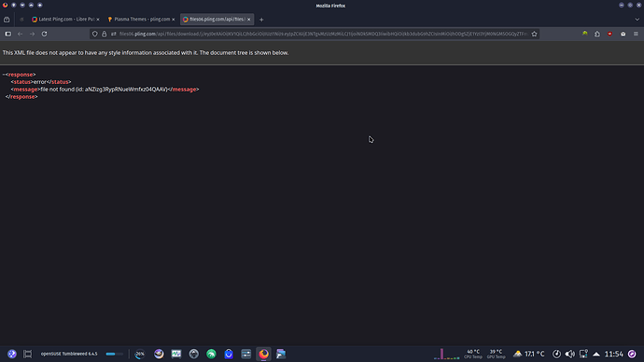
Task: Open the clock-like system tray icon
Action: (x=556, y=354)
